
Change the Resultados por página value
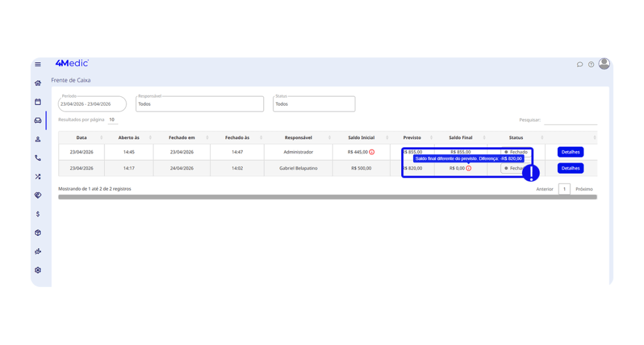[x=112, y=120]
